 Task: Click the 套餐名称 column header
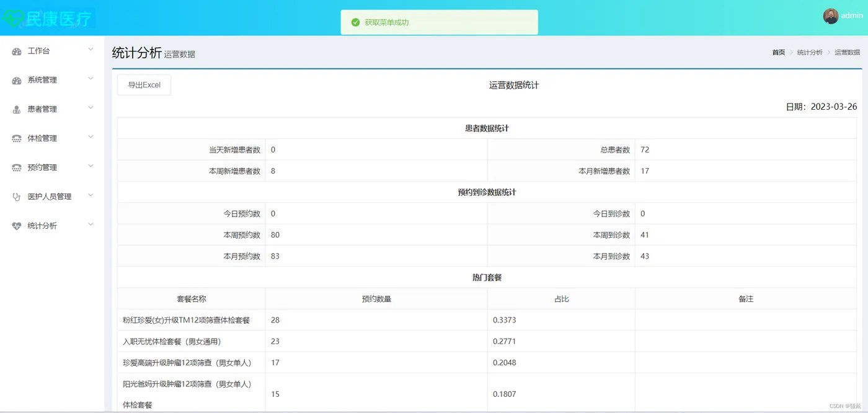pos(192,299)
